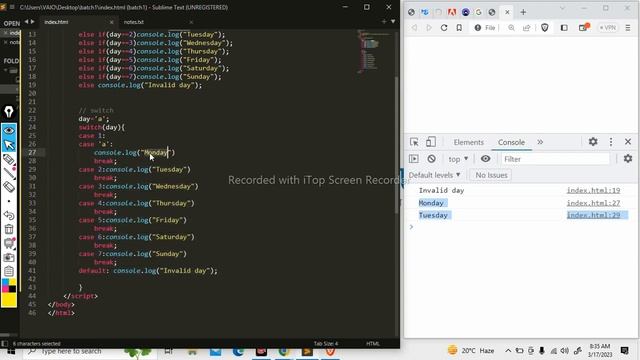Viewport: 640px width, 360px height.
Task: Open the clipboard icon in annotation toolbar
Action: coord(9,271)
